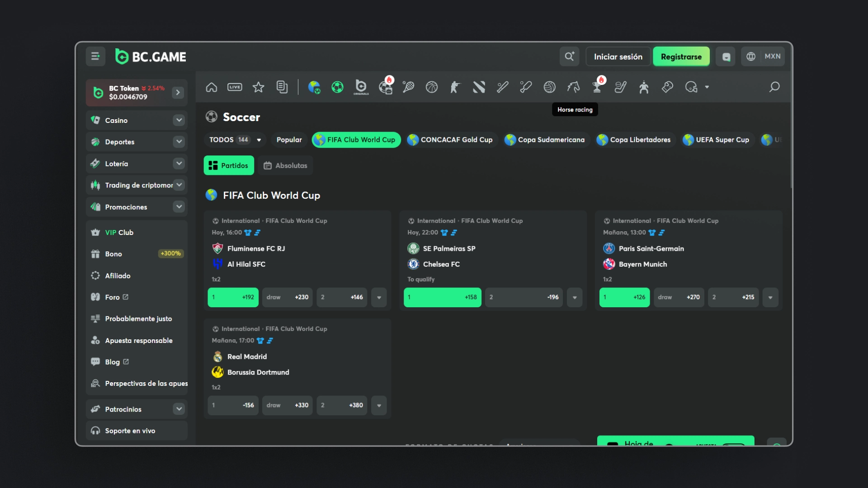Bet Paris Saint-Germain win +126
This screenshot has width=868, height=488.
625,297
